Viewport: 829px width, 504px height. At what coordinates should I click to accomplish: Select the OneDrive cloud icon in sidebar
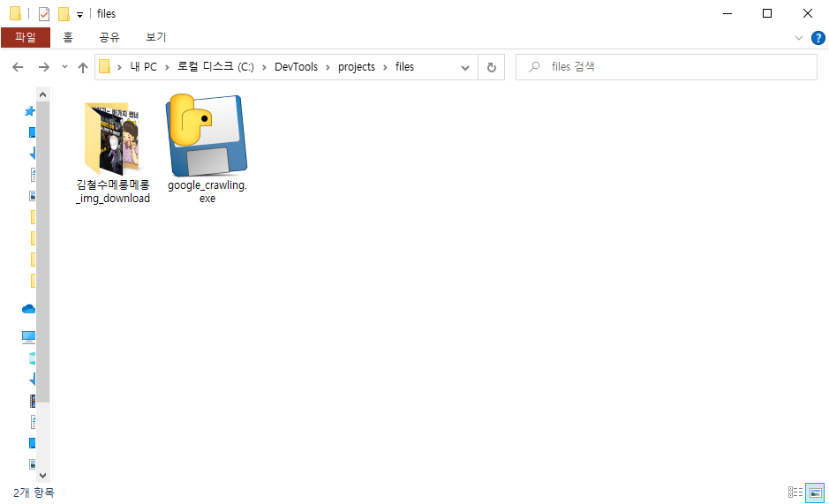click(x=29, y=309)
